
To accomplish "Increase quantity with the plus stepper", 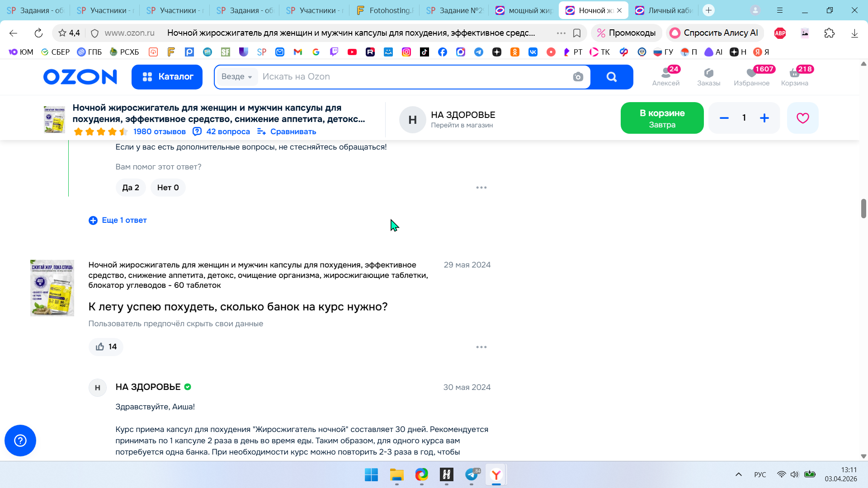I will tap(764, 118).
